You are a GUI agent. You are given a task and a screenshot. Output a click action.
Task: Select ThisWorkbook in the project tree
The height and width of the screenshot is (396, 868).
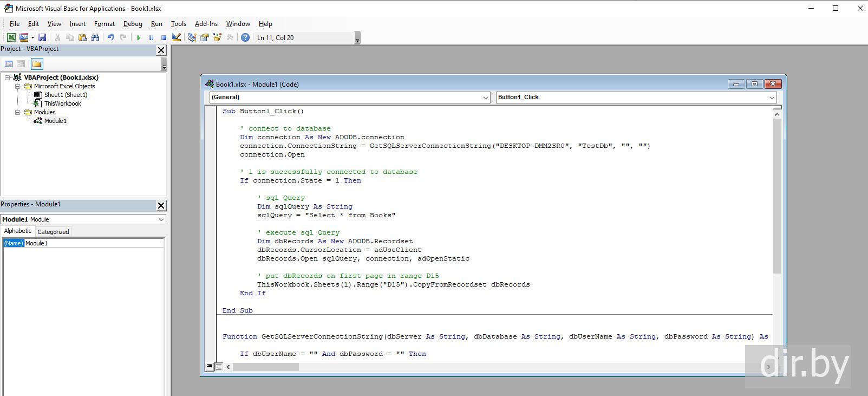pos(62,103)
